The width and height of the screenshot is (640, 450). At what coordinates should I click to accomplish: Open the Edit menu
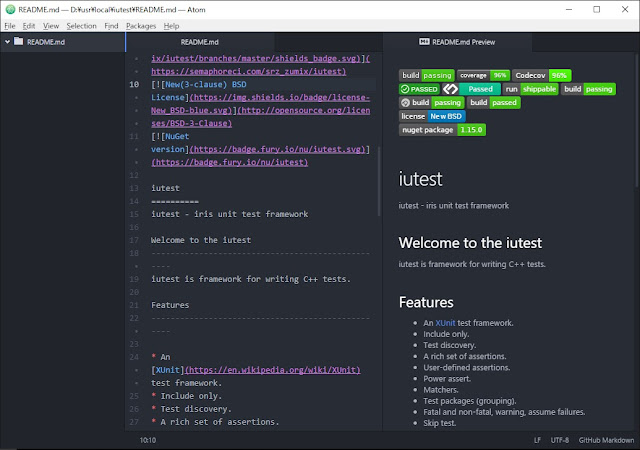coord(29,26)
